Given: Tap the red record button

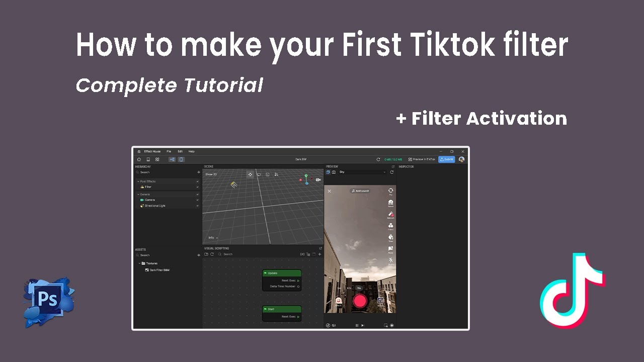Looking at the screenshot, I should (360, 301).
